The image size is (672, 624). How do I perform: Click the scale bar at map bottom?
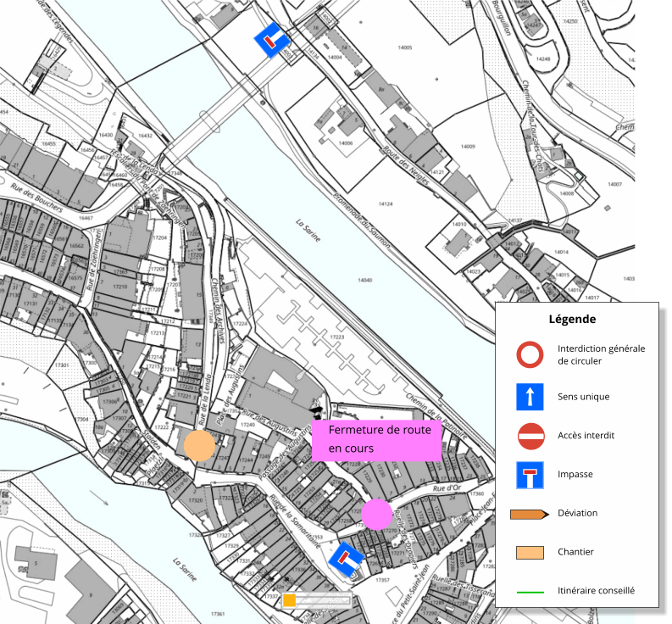316,600
